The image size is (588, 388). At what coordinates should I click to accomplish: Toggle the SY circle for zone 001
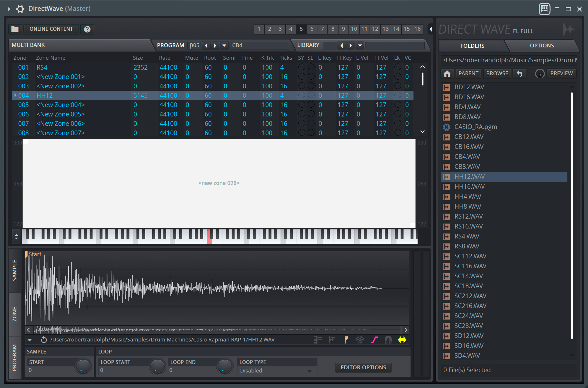pyautogui.click(x=301, y=67)
